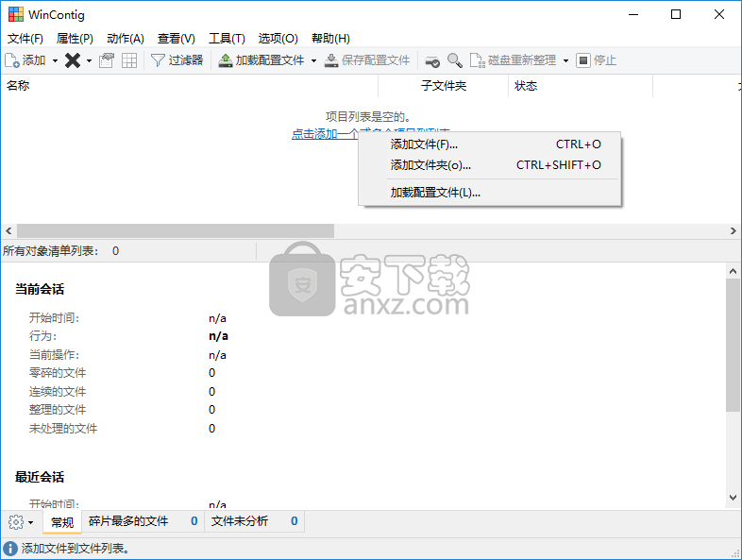
Task: Maximize the WinContig window
Action: [x=676, y=14]
